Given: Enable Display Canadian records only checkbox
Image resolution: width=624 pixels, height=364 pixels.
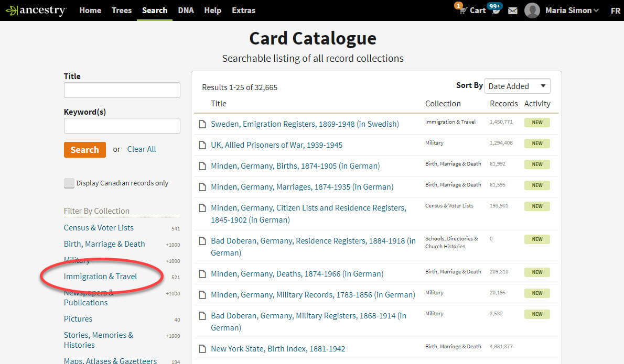Looking at the screenshot, I should 69,183.
